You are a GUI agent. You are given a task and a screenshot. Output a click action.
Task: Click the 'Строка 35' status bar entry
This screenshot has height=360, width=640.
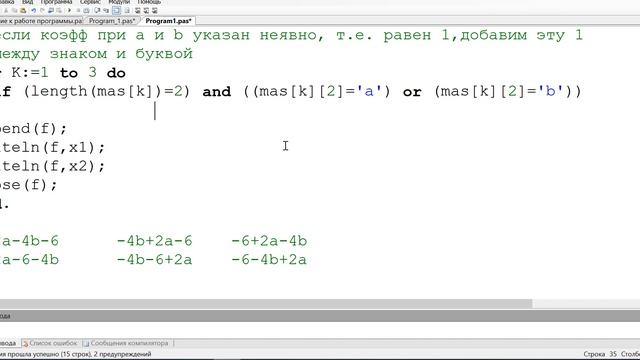(x=600, y=354)
